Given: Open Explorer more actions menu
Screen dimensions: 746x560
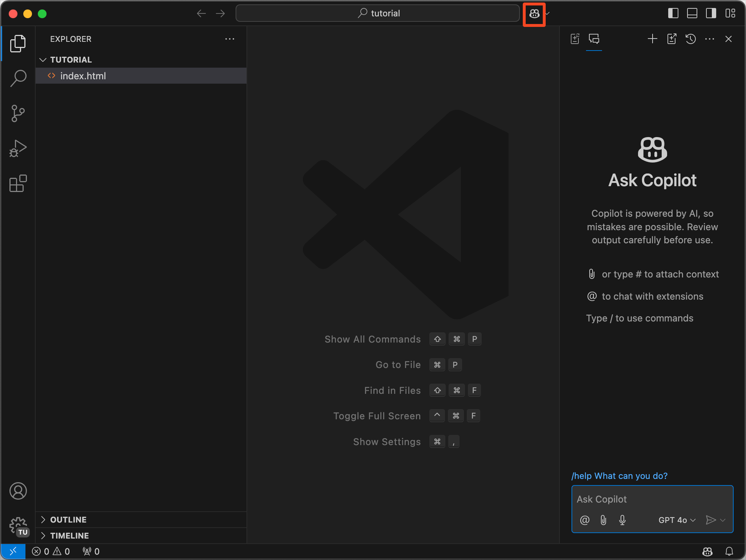Looking at the screenshot, I should tap(229, 39).
